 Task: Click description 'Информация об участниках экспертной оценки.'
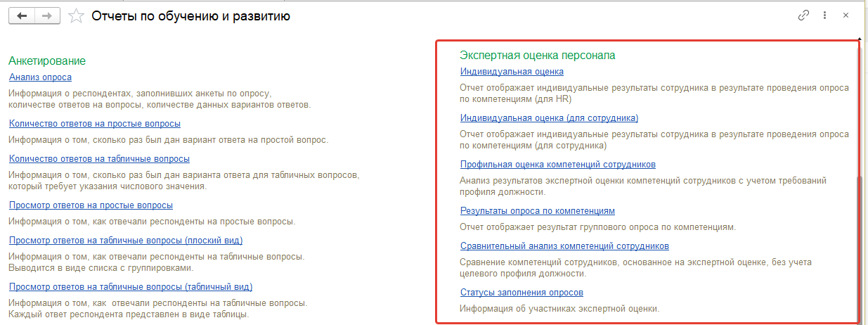tap(560, 308)
